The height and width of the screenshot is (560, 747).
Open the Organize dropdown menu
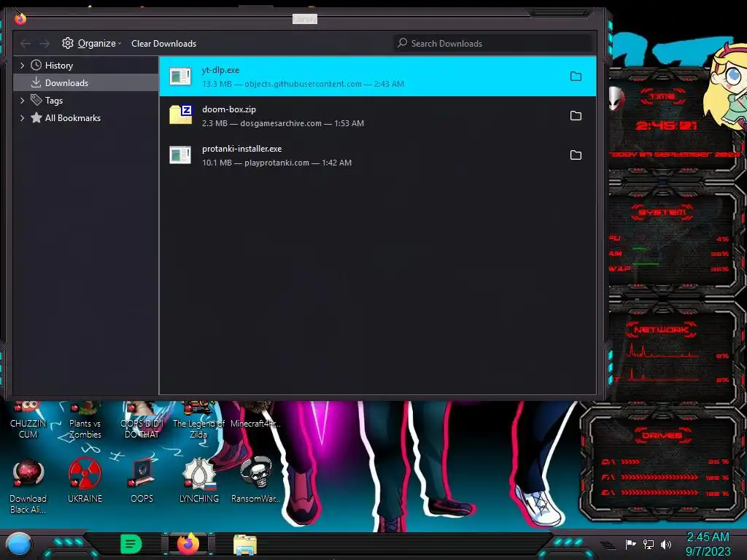[91, 43]
